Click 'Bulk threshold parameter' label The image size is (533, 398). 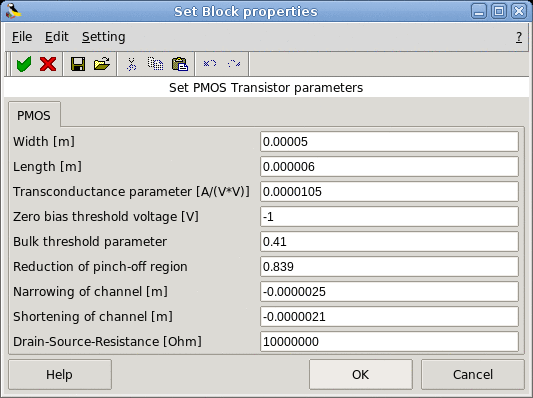pos(90,242)
